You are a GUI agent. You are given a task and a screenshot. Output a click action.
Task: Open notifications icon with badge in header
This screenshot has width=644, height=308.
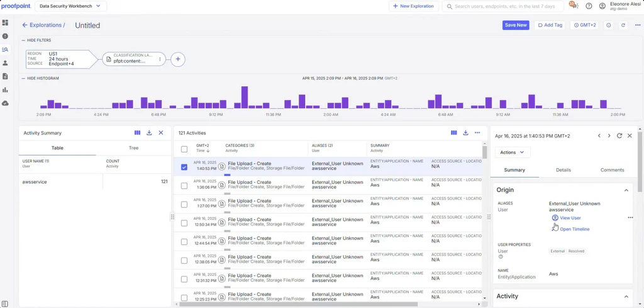574,5
